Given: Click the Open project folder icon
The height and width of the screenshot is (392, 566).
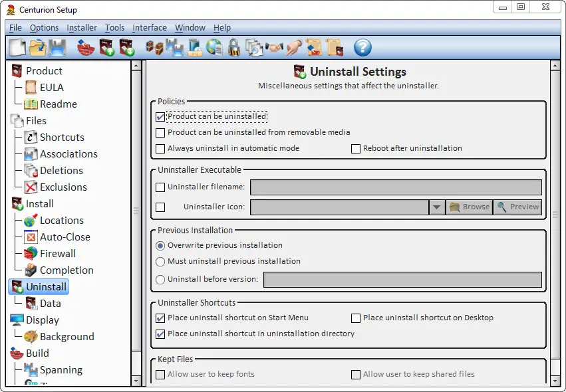Looking at the screenshot, I should [37, 48].
